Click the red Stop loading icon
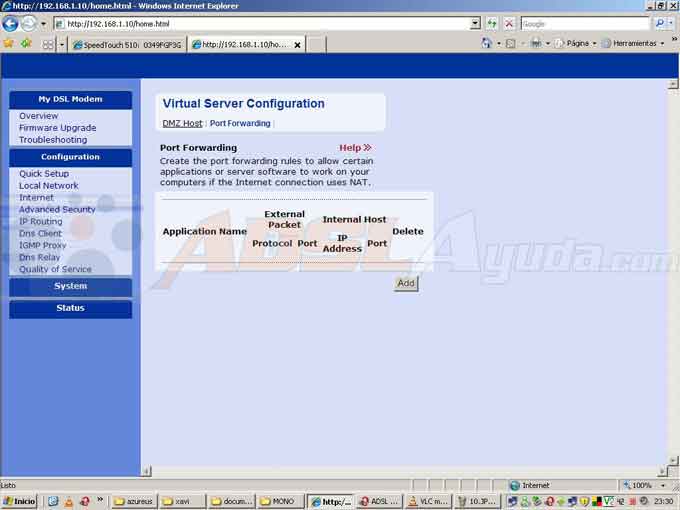This screenshot has height=510, width=680. (509, 23)
